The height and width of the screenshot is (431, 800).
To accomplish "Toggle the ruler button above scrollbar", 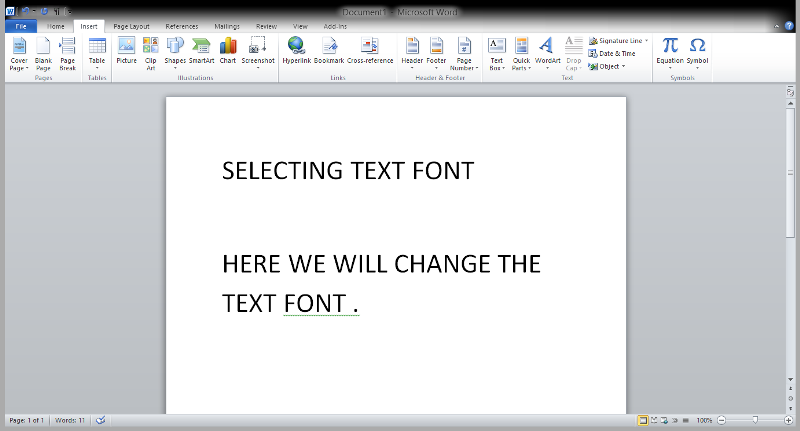I will 790,92.
